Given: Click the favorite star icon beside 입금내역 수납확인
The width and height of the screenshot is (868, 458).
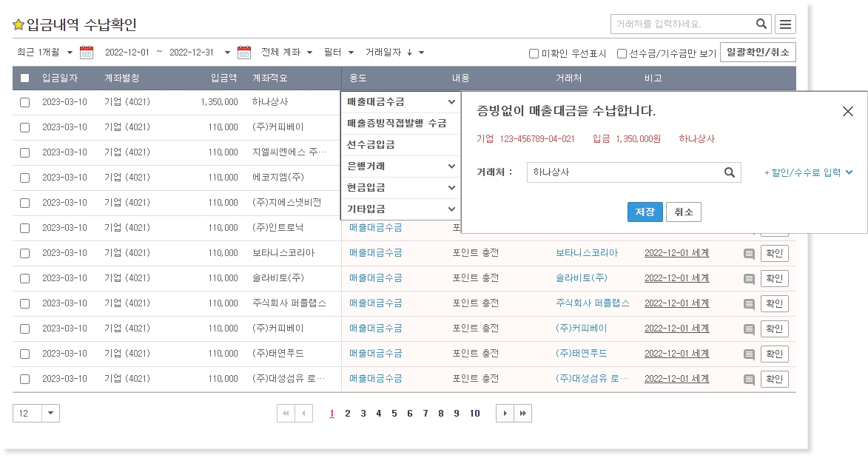Looking at the screenshot, I should pyautogui.click(x=18, y=25).
